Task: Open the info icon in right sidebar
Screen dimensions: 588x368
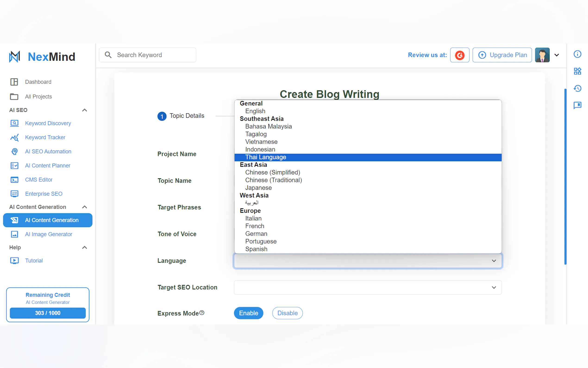Action: tap(577, 54)
